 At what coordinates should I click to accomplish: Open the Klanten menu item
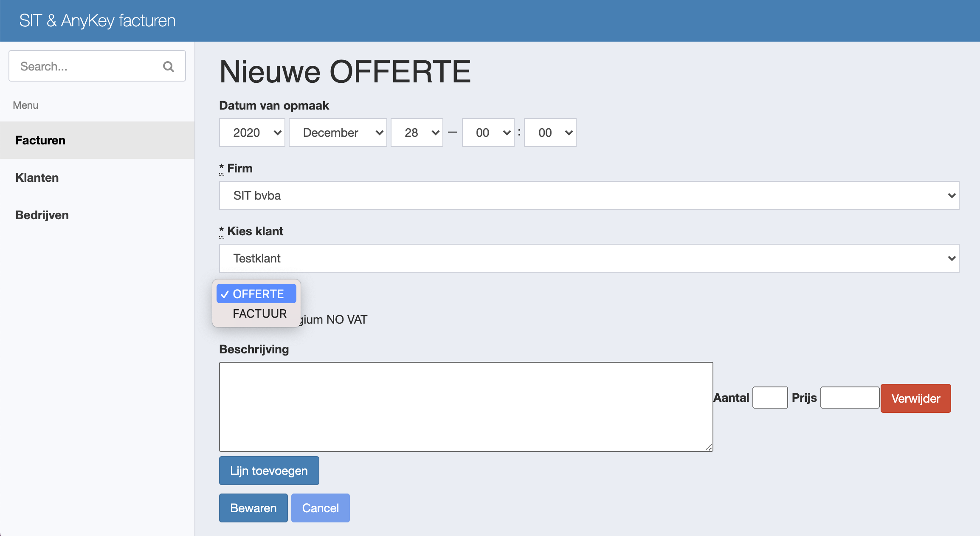[x=97, y=178]
